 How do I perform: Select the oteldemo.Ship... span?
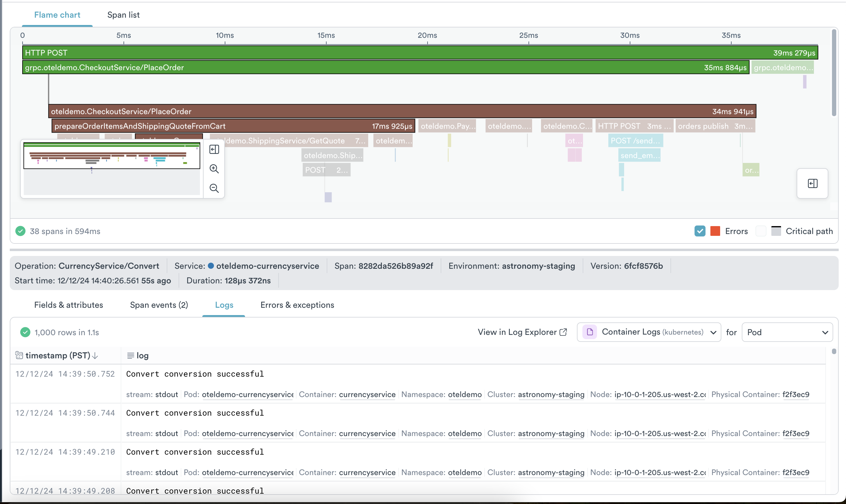coord(332,155)
